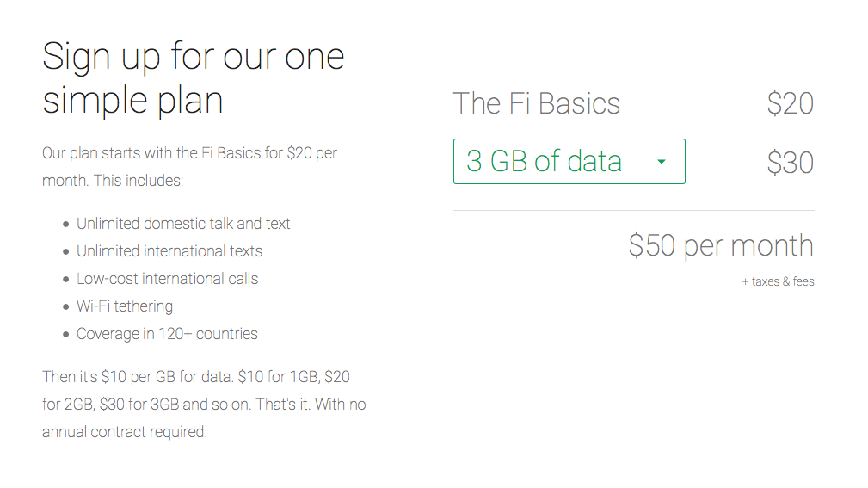Click the "$10 per GB for data" paragraph

coord(203,404)
